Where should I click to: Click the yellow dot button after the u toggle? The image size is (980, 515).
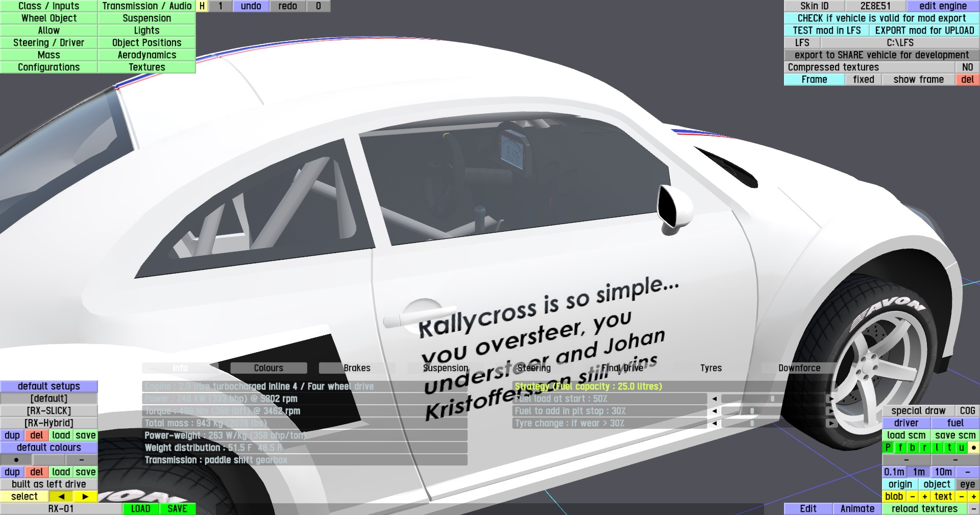pos(974,448)
